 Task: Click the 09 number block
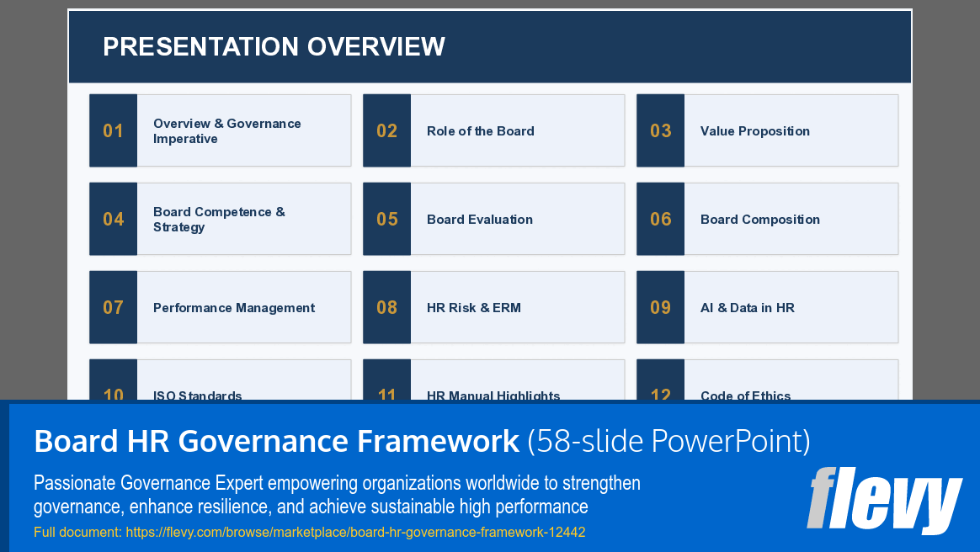(661, 307)
